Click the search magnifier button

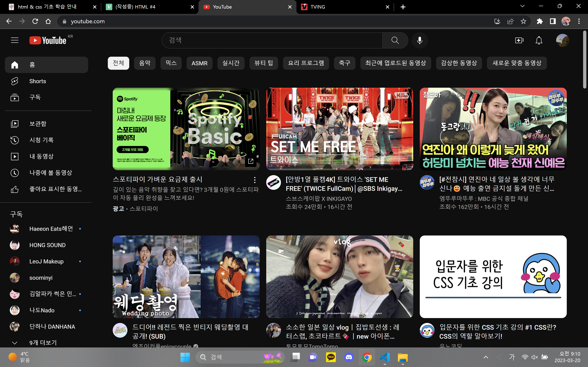395,40
